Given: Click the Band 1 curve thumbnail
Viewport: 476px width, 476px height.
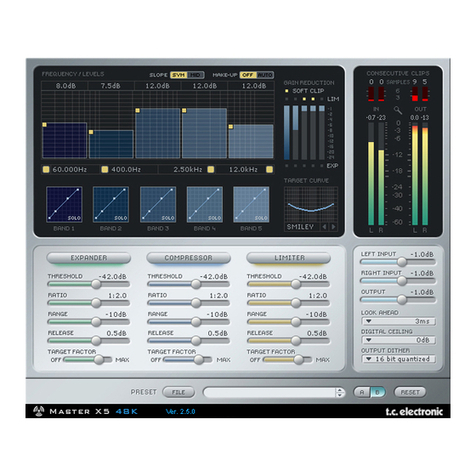Looking at the screenshot, I should 64,204.
